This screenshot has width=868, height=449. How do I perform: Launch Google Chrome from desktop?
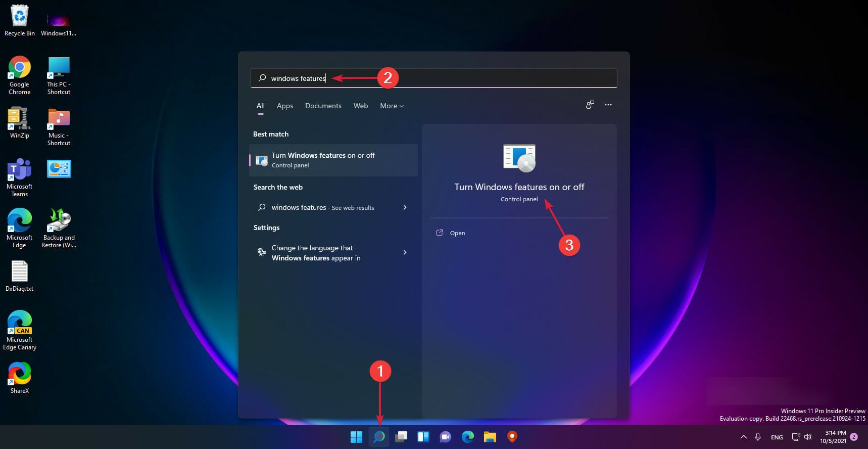20,75
